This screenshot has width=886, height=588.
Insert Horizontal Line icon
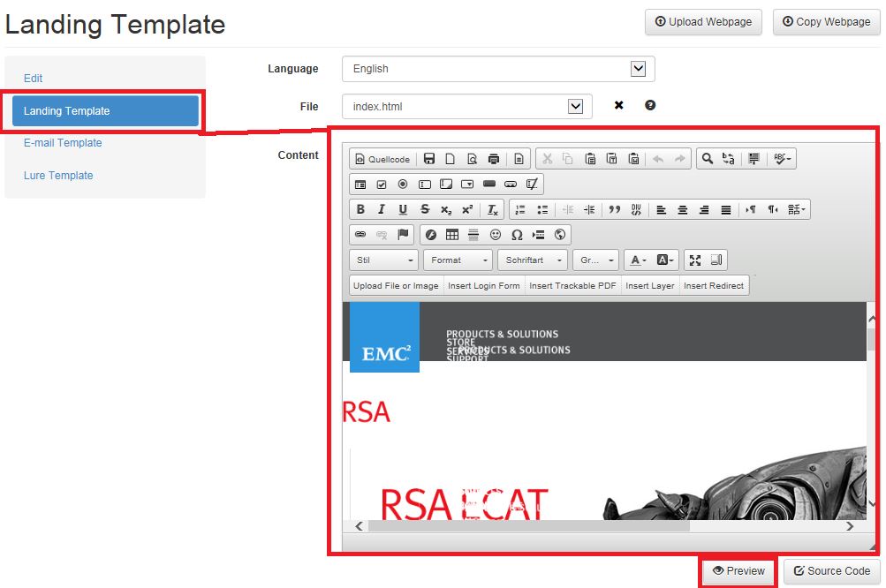(x=473, y=235)
